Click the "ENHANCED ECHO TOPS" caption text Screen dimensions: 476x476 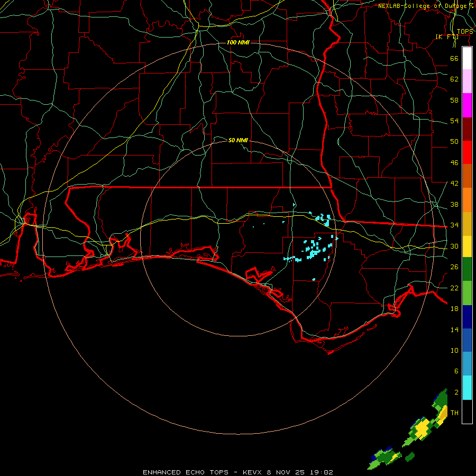pyautogui.click(x=186, y=472)
